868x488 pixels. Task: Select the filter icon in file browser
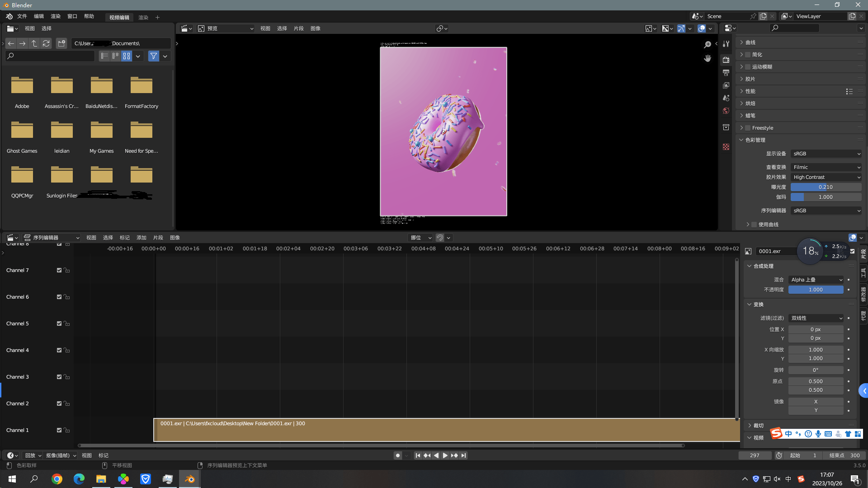(x=154, y=56)
